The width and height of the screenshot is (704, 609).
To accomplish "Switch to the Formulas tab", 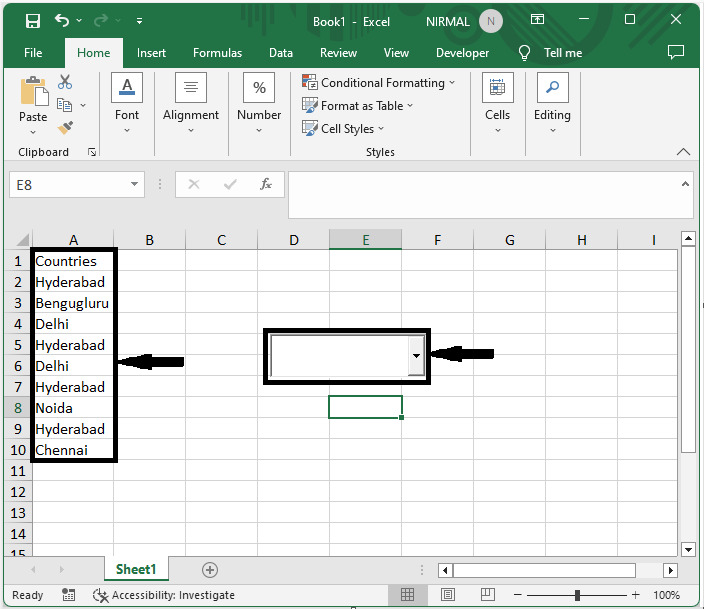I will coord(217,53).
